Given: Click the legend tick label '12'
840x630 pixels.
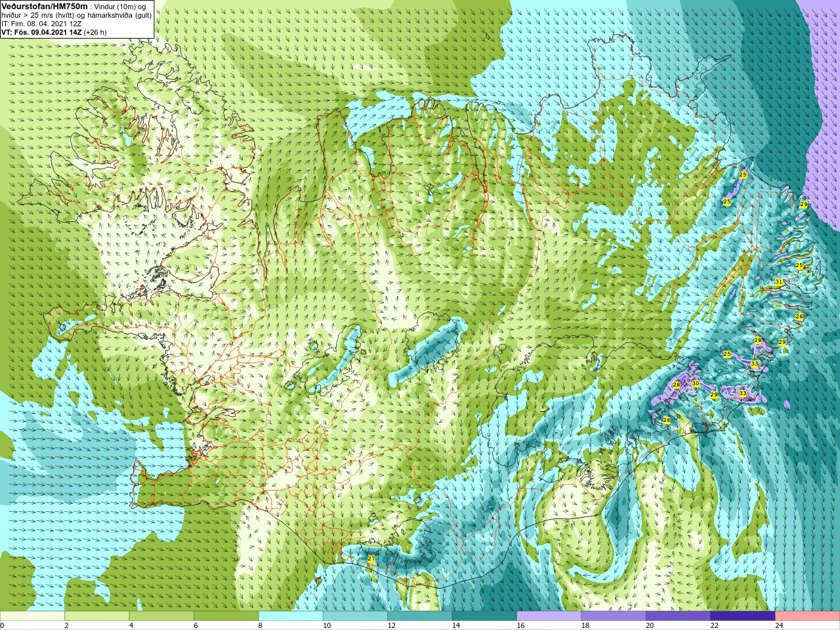Looking at the screenshot, I should coord(391,625).
